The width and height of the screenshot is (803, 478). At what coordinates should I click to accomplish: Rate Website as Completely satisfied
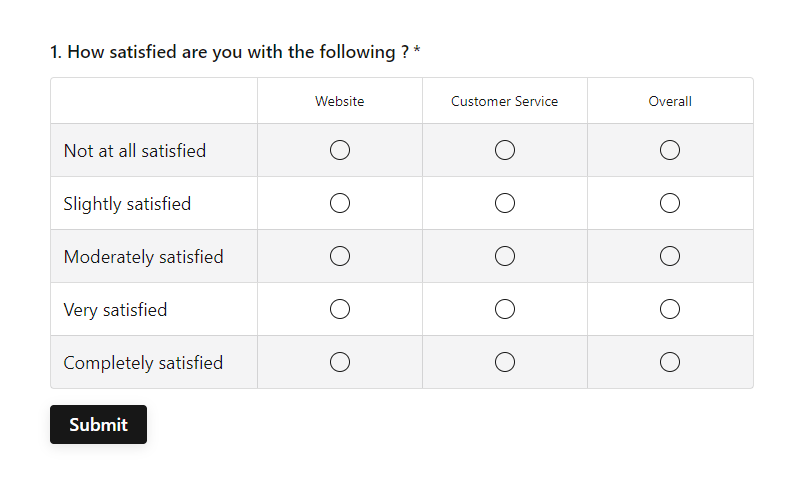click(340, 362)
